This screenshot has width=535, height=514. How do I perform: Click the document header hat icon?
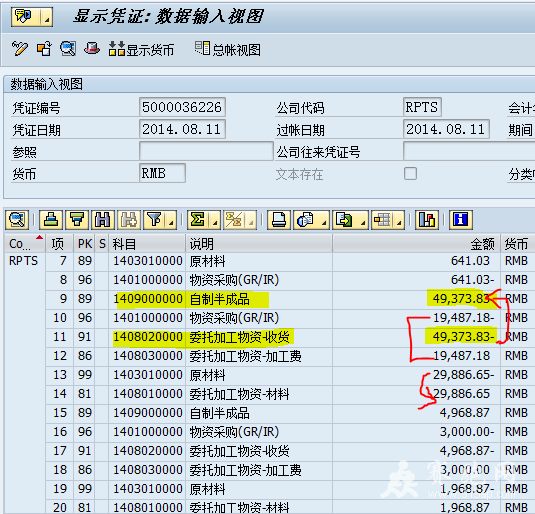[x=92, y=48]
